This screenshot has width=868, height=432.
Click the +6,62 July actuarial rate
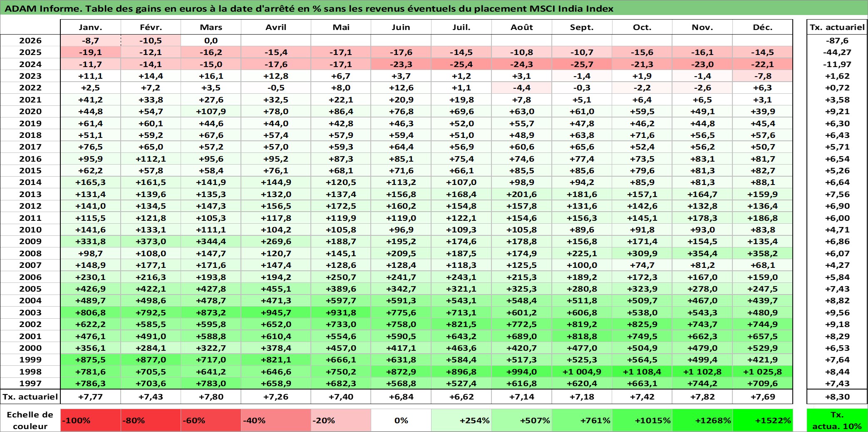[461, 397]
